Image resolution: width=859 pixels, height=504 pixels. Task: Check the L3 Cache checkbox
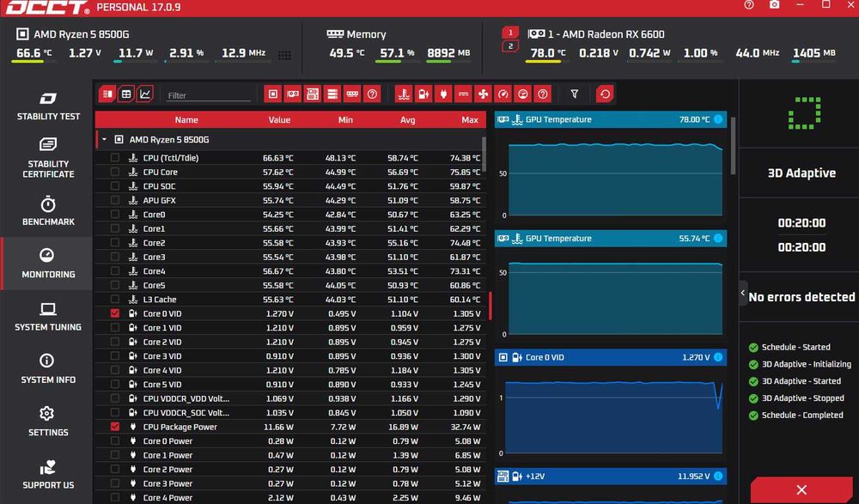point(114,299)
